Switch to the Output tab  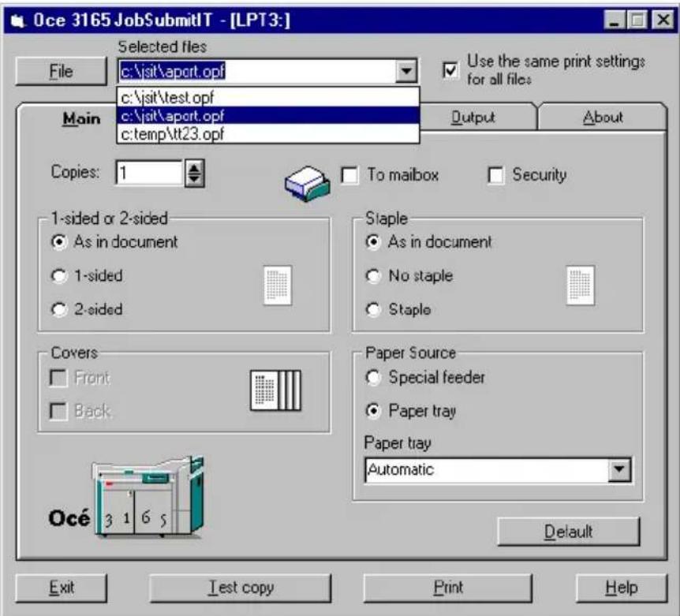[x=473, y=118]
